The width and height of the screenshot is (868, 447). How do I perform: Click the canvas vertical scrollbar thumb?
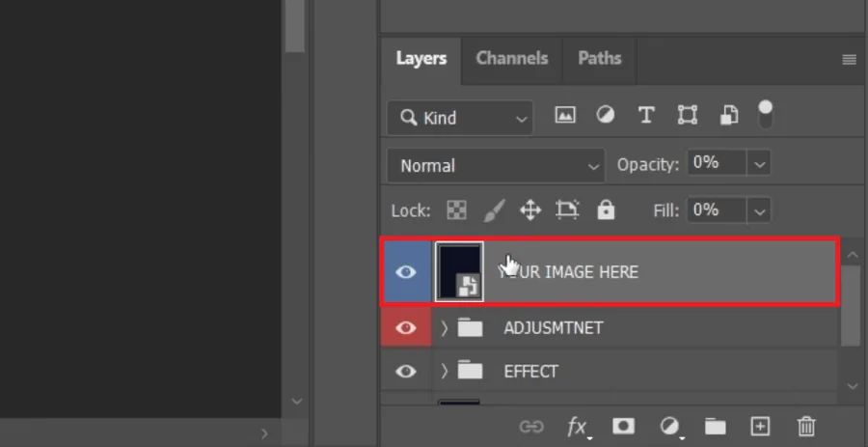click(296, 25)
